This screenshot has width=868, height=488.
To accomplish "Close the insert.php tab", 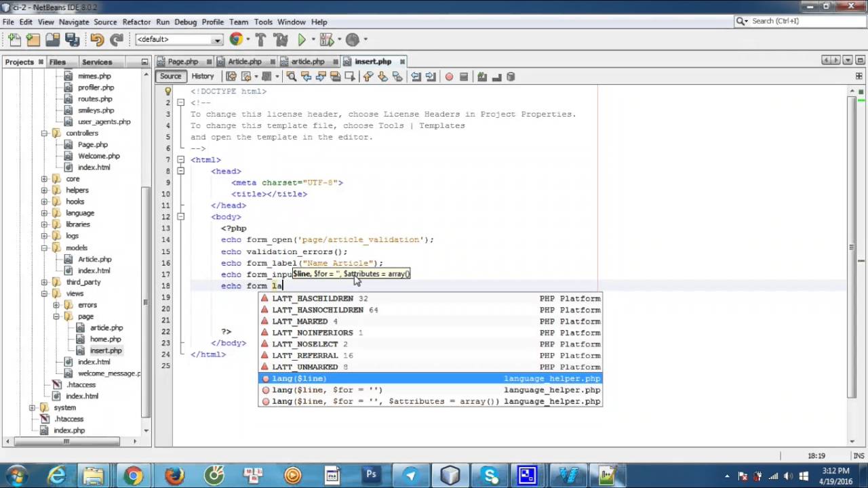I will [402, 62].
